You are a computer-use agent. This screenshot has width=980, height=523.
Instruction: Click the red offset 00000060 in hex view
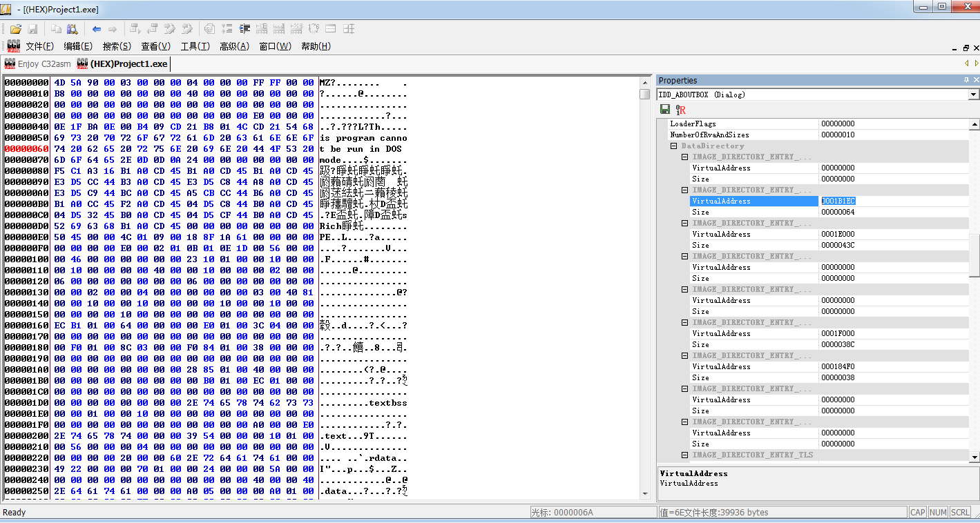click(26, 148)
